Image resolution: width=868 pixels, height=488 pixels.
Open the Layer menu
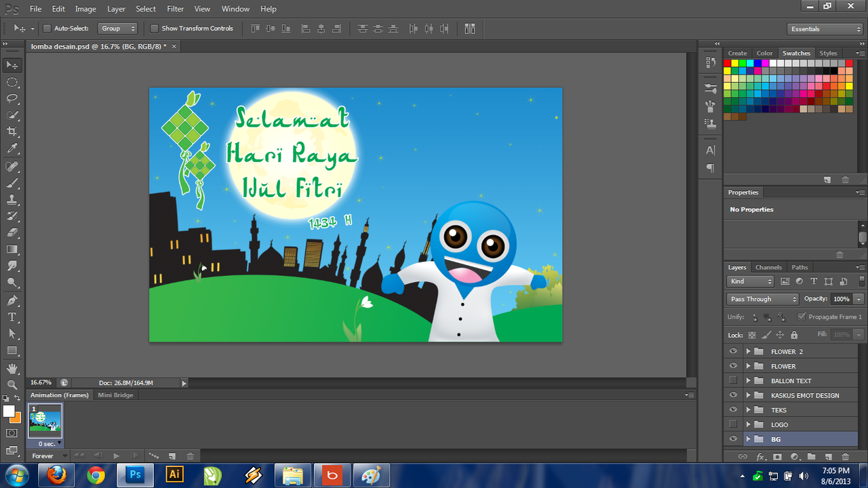click(x=116, y=9)
